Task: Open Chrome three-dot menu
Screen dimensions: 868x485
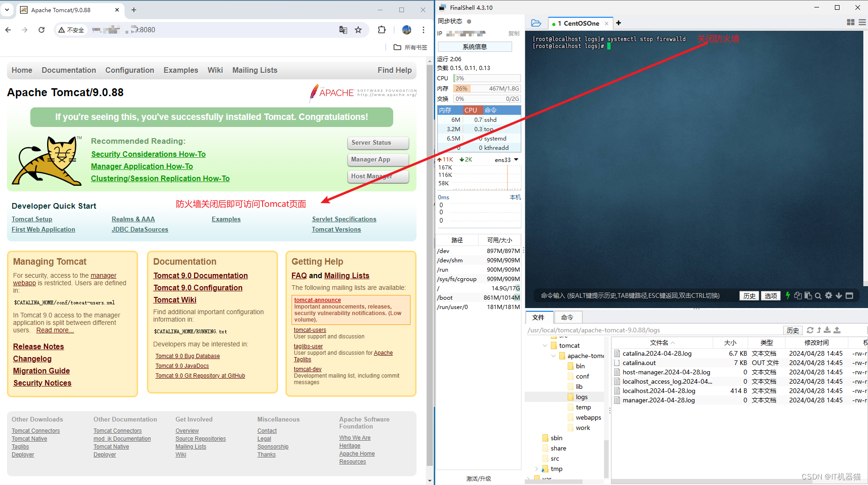Action: tap(424, 30)
